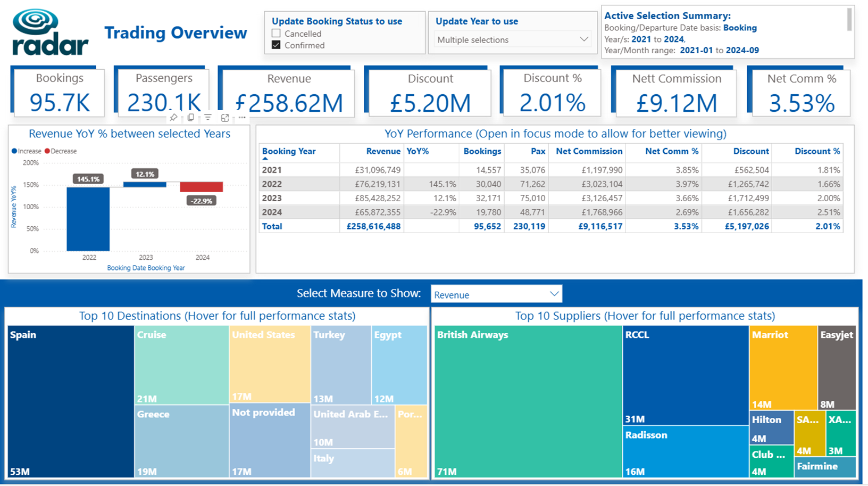Select the Spain destination tile
868x486 pixels.
(x=70, y=402)
